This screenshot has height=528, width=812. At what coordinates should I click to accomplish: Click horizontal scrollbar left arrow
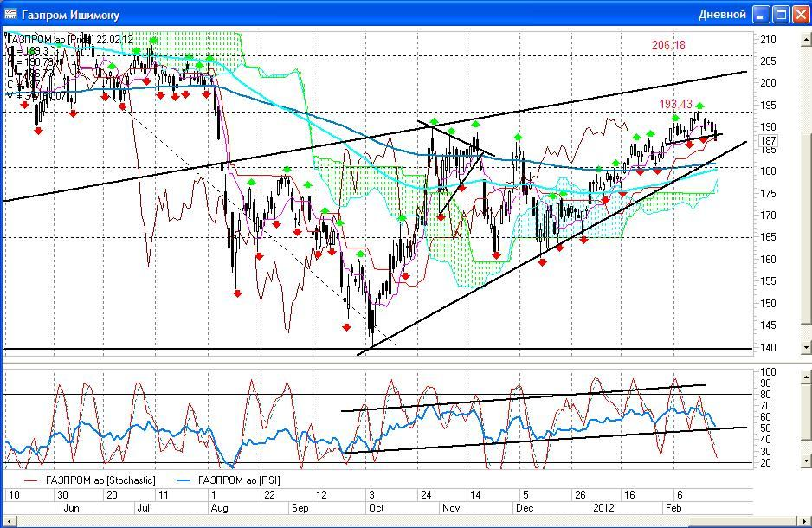coord(10,521)
